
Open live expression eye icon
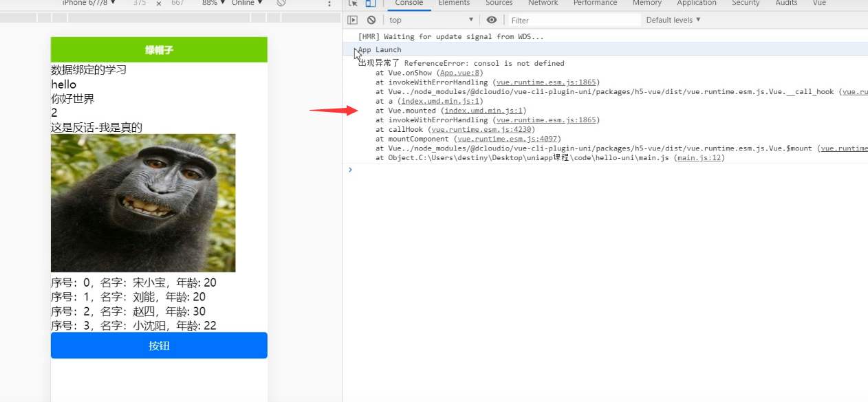click(x=492, y=20)
